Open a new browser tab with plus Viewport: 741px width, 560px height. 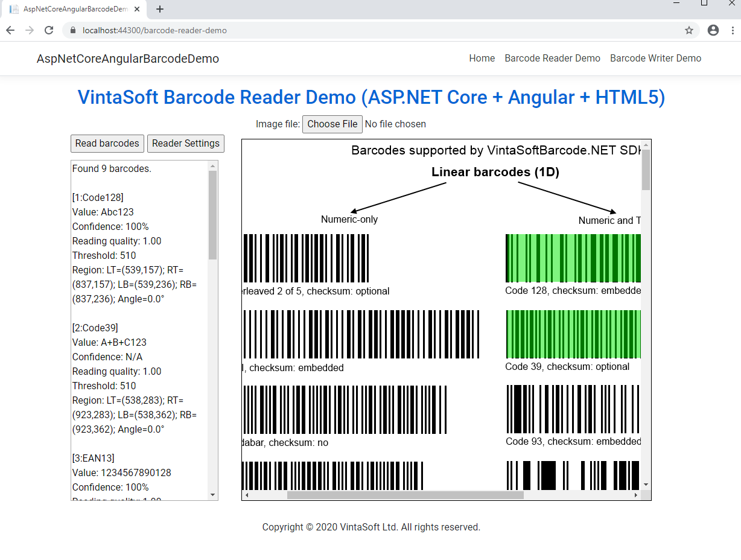pyautogui.click(x=160, y=9)
